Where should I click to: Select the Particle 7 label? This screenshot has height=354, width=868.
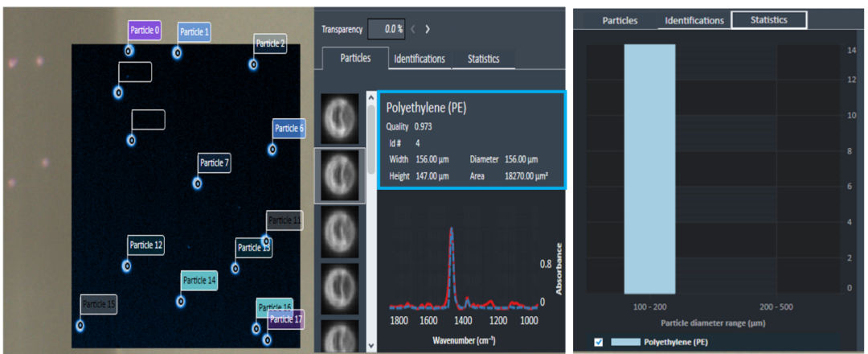point(215,163)
